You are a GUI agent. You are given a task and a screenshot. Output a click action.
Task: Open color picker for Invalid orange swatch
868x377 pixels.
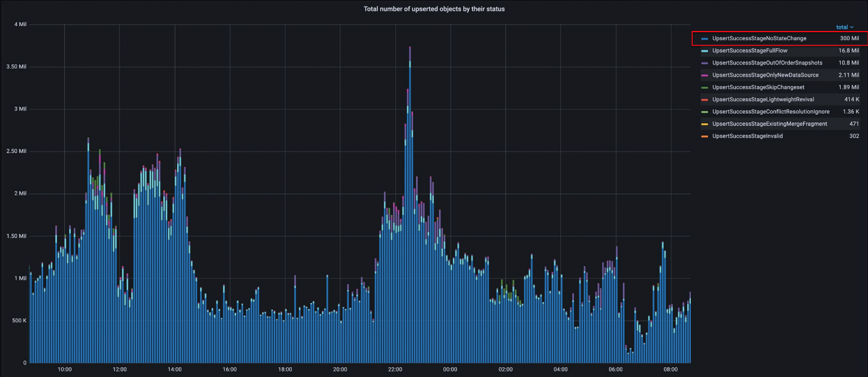(x=704, y=136)
